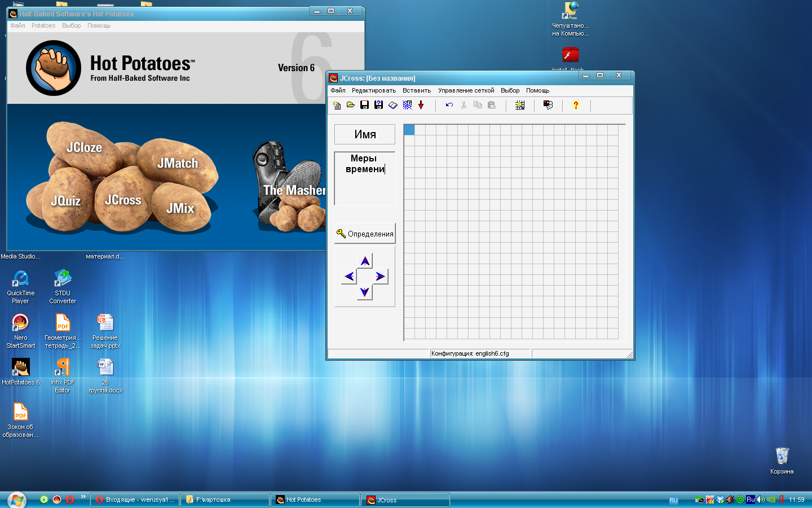The height and width of the screenshot is (508, 812).
Task: Shift grid up with the up arrow
Action: pos(365,261)
